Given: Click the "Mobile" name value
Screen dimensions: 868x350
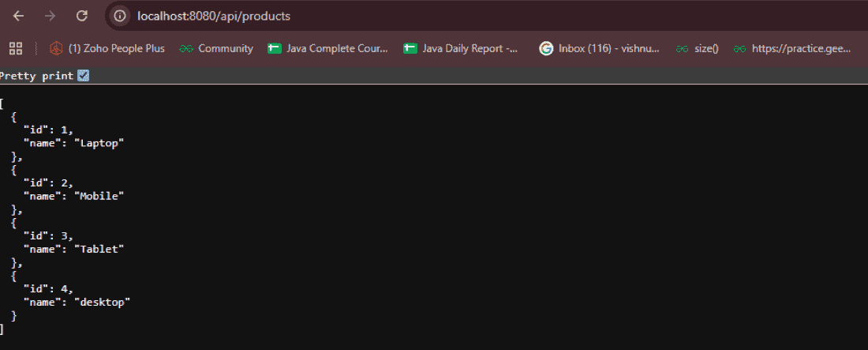Looking at the screenshot, I should point(99,196).
